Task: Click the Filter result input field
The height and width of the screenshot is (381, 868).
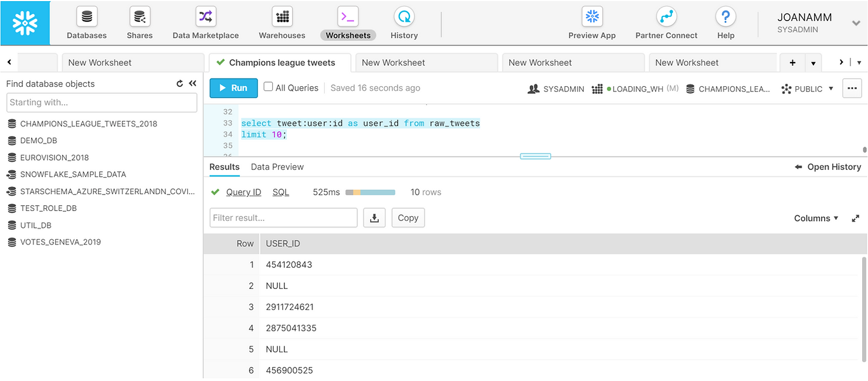Action: point(283,217)
